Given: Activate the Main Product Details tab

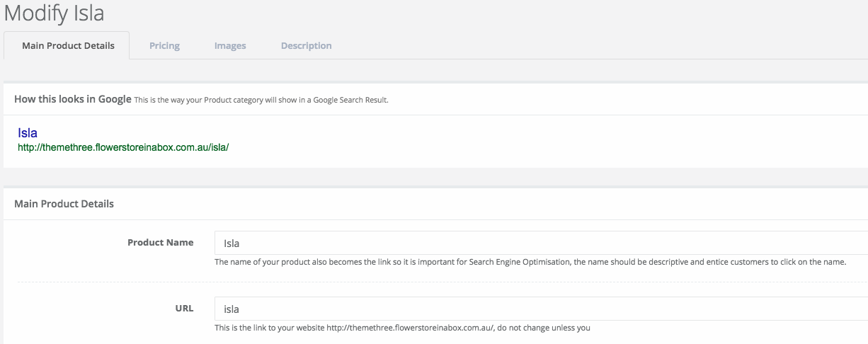Looking at the screenshot, I should [68, 45].
